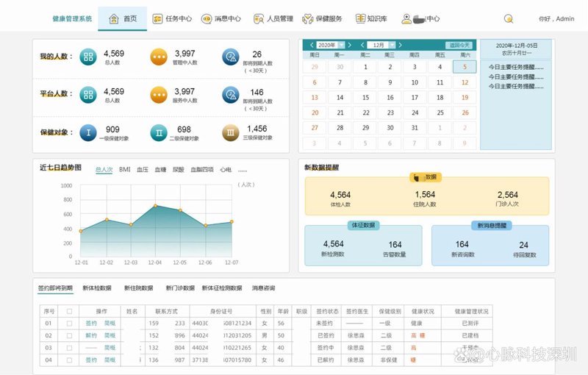Screen dimensions: 588x375
Task: Click the 消息中心 chat bubble icon
Action: coord(207,19)
